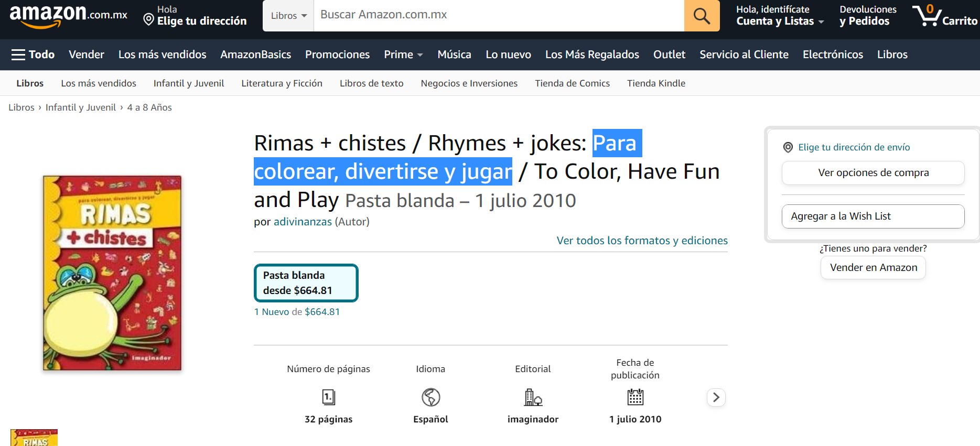
Task: Click the calendar icon above 1 julio 2010
Action: click(636, 397)
